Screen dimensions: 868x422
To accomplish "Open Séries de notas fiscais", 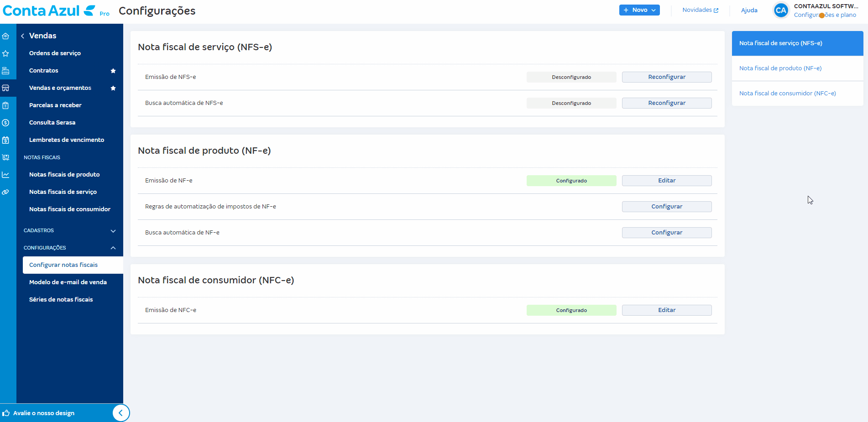I will 61,300.
